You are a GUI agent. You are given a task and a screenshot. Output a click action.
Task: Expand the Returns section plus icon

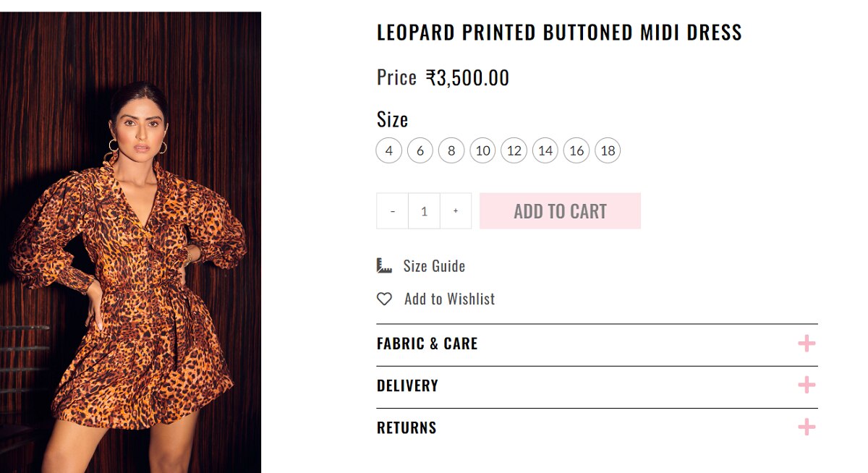[x=807, y=427]
